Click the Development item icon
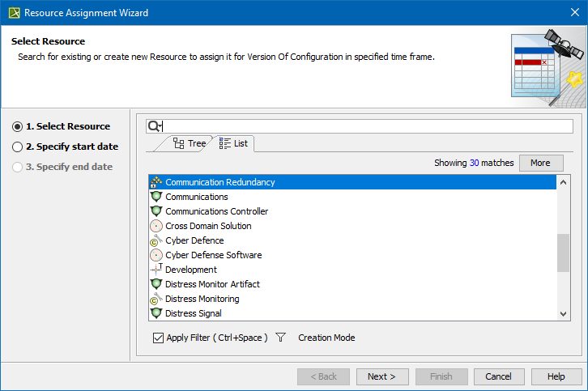 pos(156,270)
